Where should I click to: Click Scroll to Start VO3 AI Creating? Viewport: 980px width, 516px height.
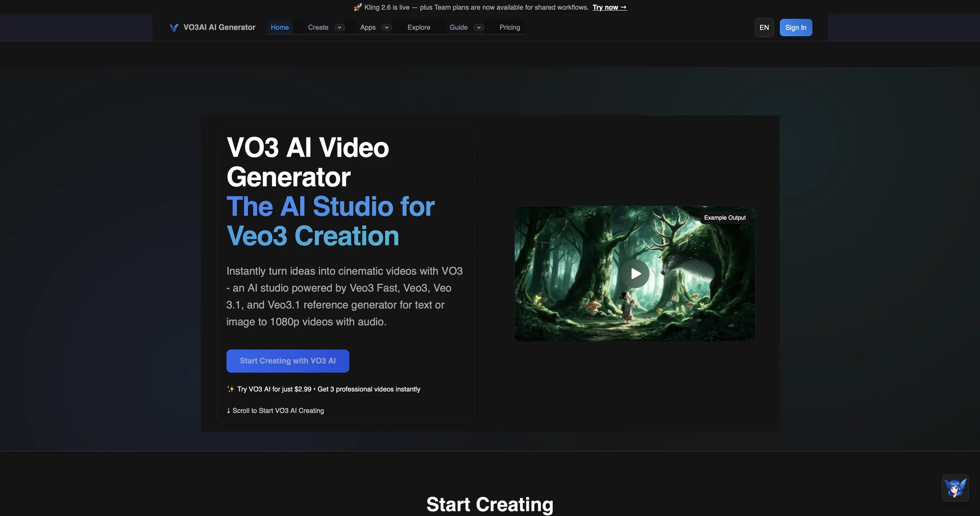pyautogui.click(x=275, y=411)
